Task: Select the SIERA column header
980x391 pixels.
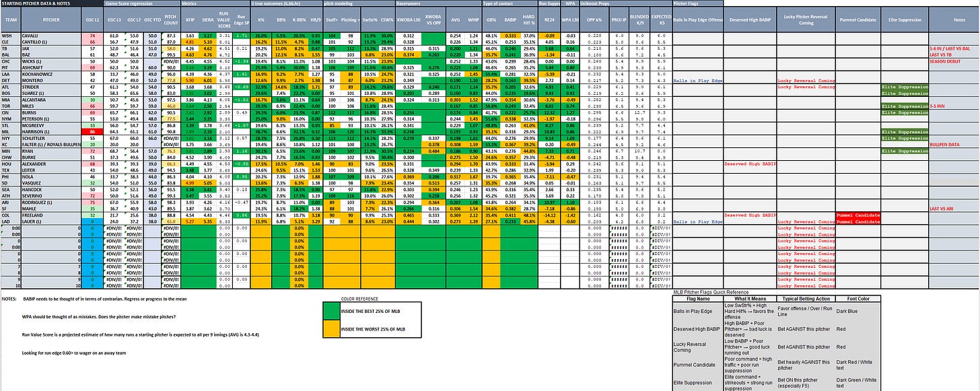Action: [x=208, y=21]
